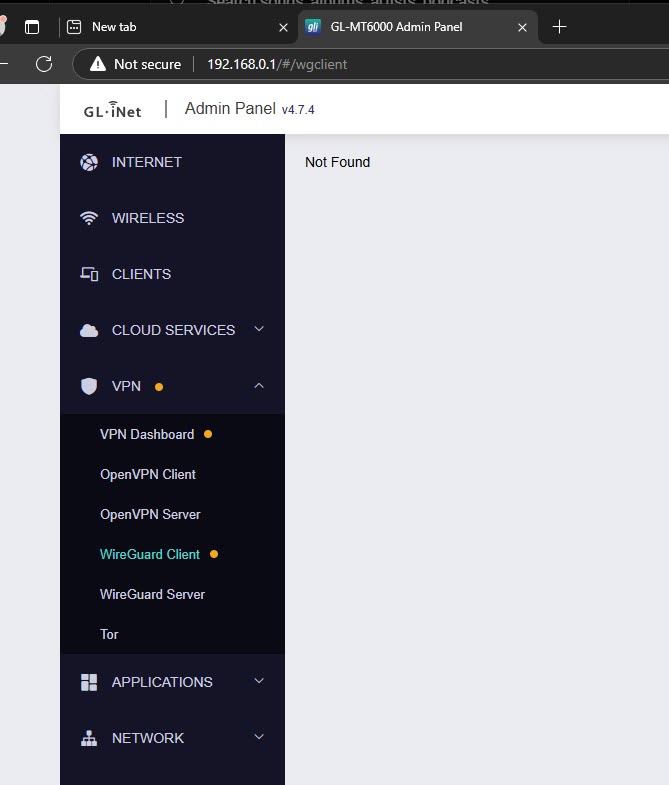Click the address bar URL field
Screen dimensions: 669x785
(x=400, y=64)
